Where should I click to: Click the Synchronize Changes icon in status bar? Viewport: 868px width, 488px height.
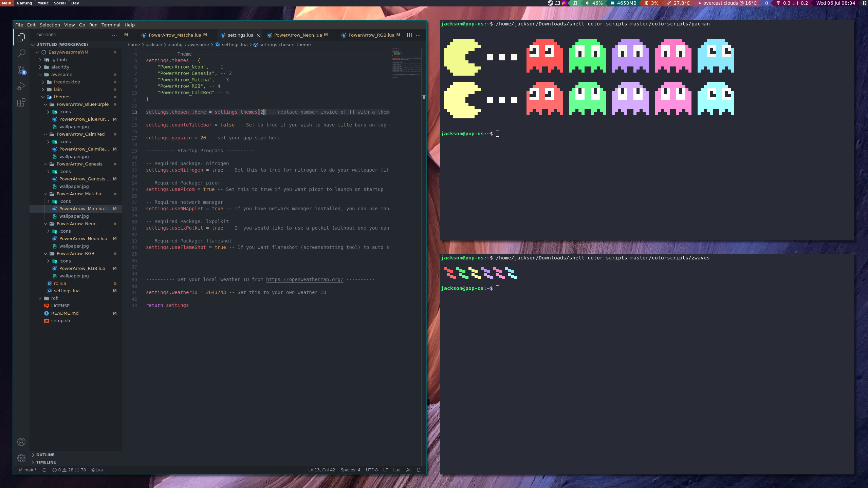tap(44, 470)
